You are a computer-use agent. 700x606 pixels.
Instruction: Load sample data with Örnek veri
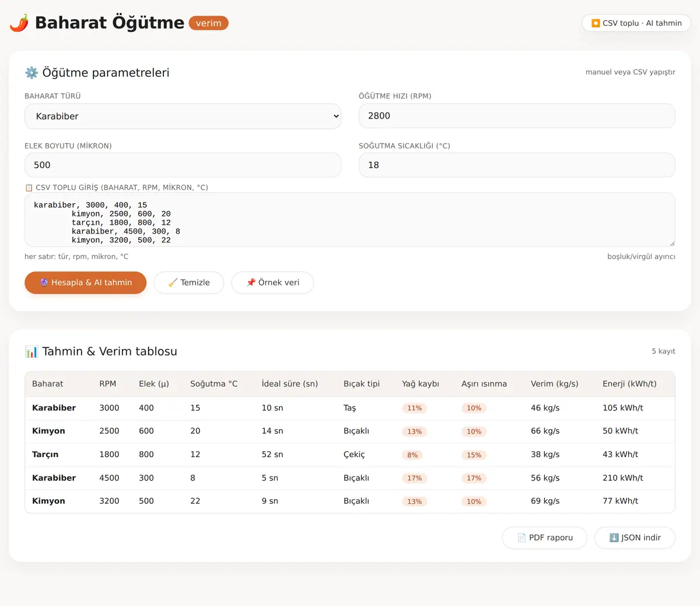[x=272, y=283]
